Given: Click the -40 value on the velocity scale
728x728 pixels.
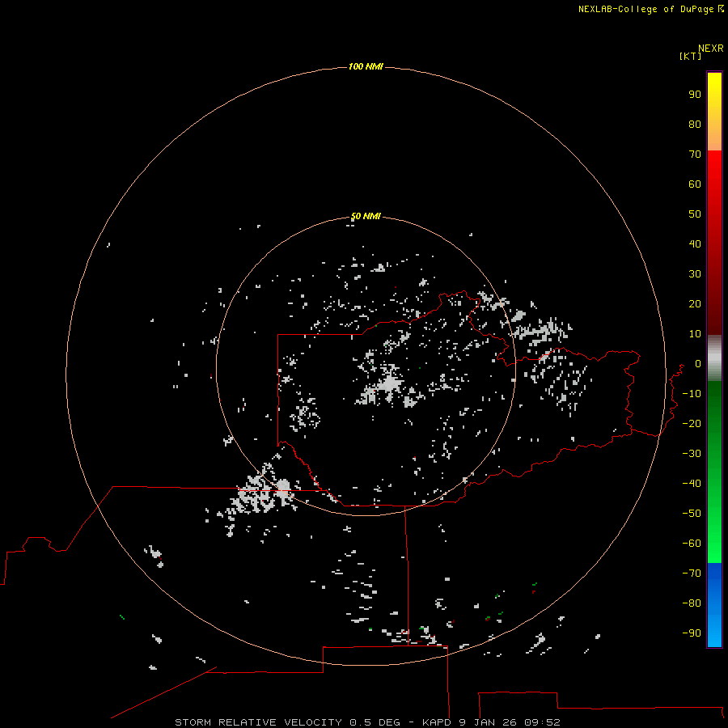Looking at the screenshot, I should click(692, 484).
